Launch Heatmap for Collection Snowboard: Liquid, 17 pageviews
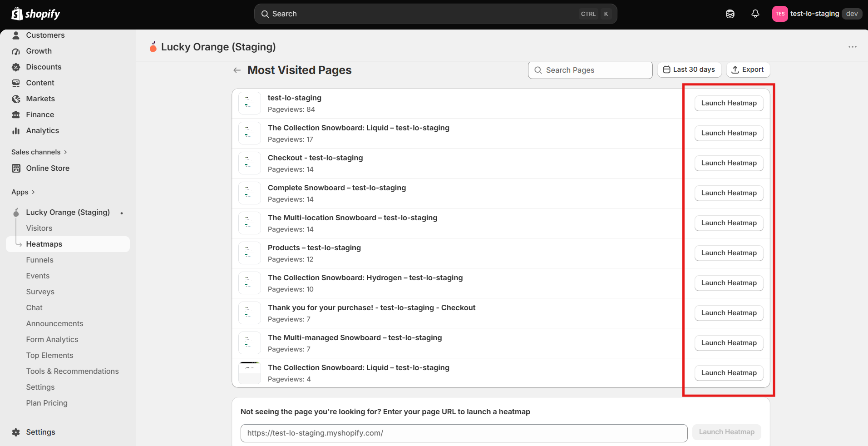 tap(729, 133)
